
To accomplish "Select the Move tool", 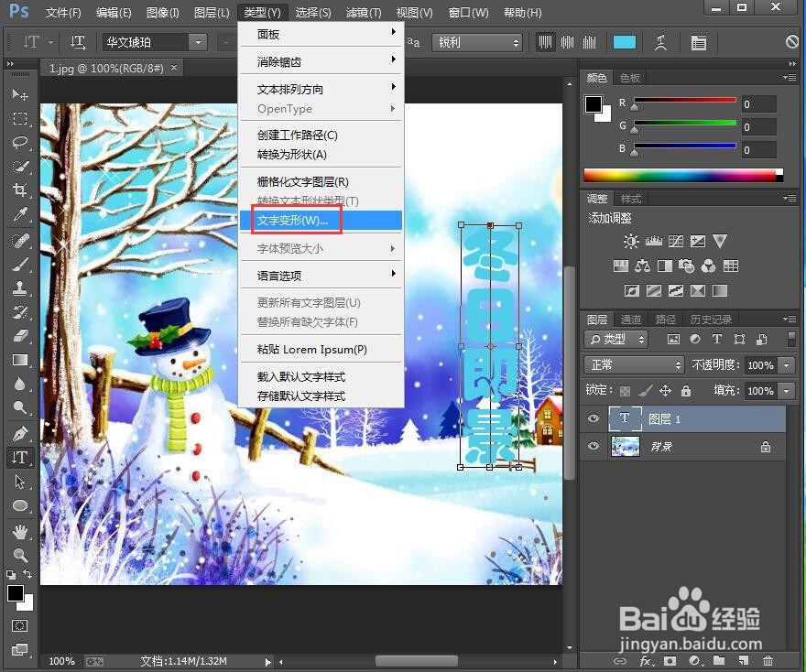I will tap(19, 94).
